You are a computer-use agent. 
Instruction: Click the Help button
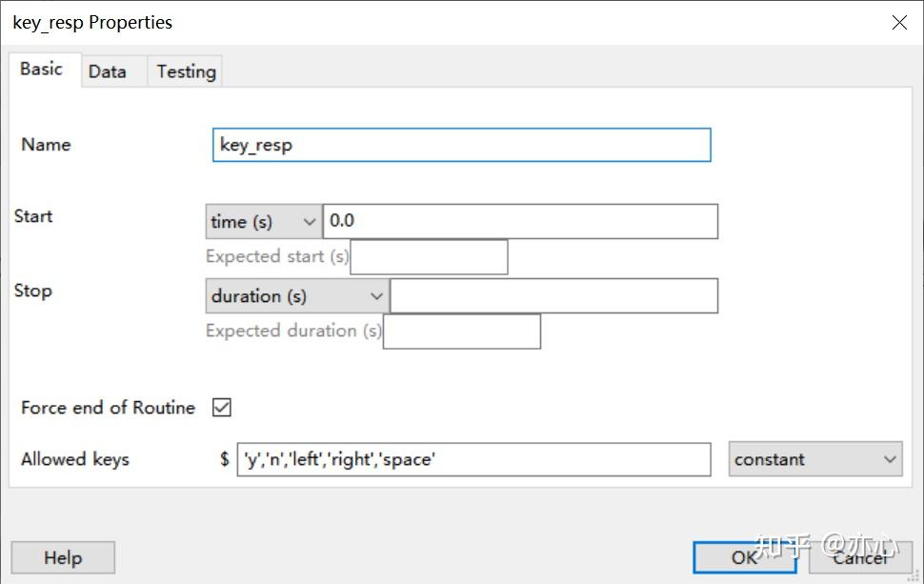pyautogui.click(x=63, y=558)
